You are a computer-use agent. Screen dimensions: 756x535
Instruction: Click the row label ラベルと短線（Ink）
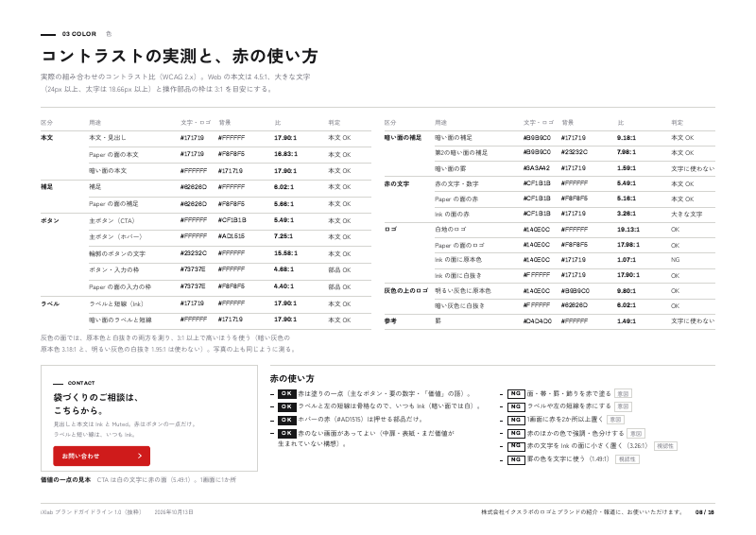pyautogui.click(x=116, y=304)
